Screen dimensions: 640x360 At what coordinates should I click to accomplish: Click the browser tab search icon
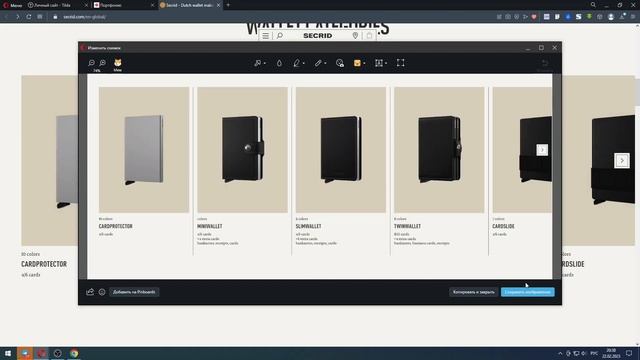[x=593, y=5]
